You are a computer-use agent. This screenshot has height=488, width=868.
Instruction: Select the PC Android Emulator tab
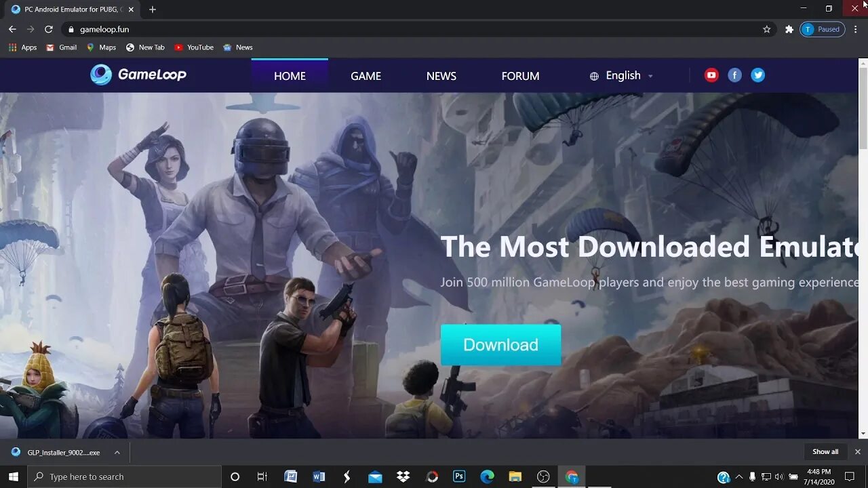coord(72,9)
